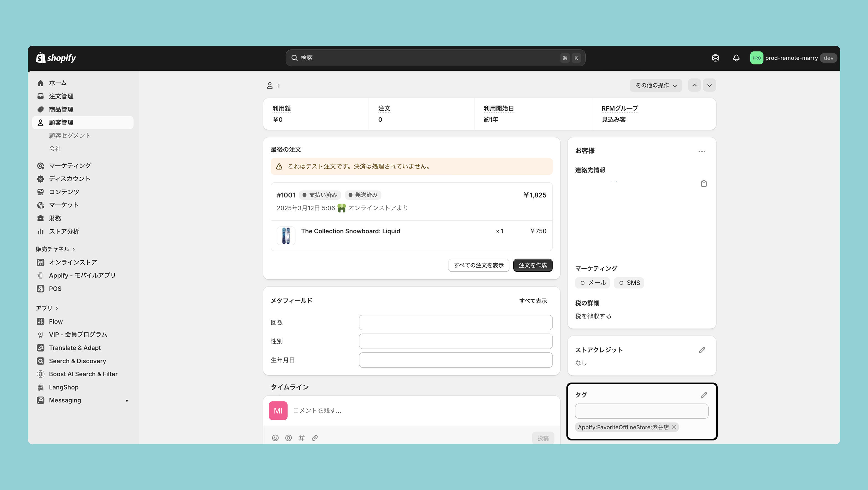868x490 pixels.
Task: Open 顧客セグメント submenu item
Action: coord(70,136)
